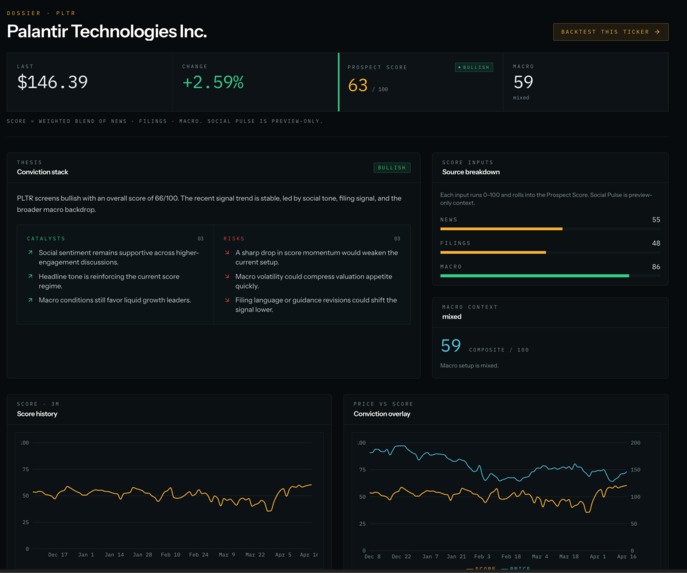Viewport: 687px width, 573px height.
Task: Click 'mixed' caption under top Macro 59
Action: click(x=521, y=98)
